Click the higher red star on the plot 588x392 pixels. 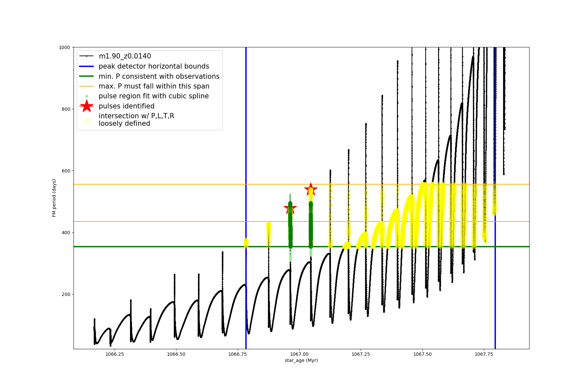pyautogui.click(x=311, y=189)
